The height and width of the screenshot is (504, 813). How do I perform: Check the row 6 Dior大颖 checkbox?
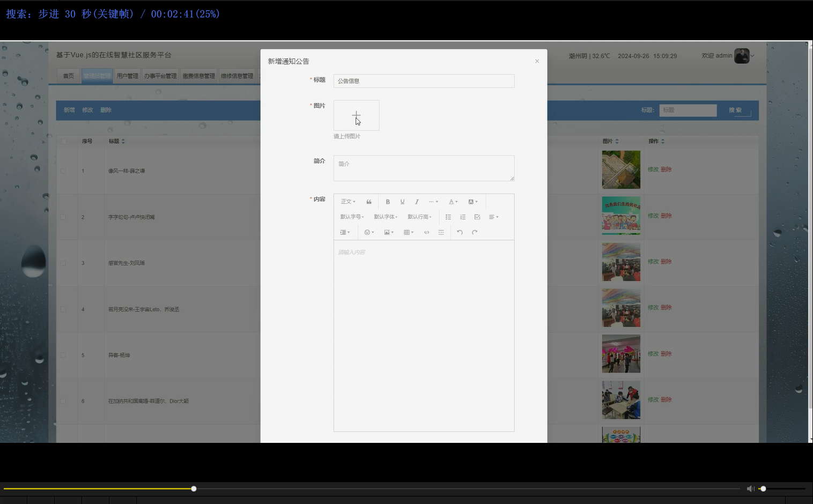click(x=63, y=401)
